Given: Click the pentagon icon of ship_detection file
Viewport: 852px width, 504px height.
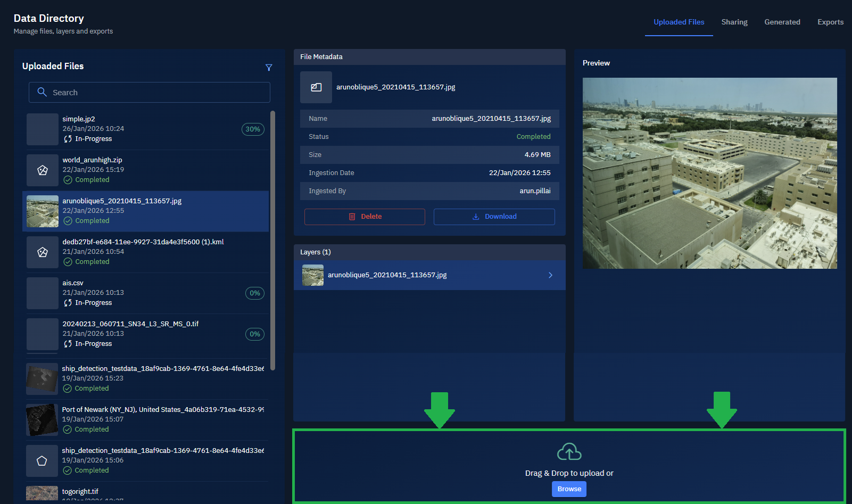Looking at the screenshot, I should [x=42, y=461].
